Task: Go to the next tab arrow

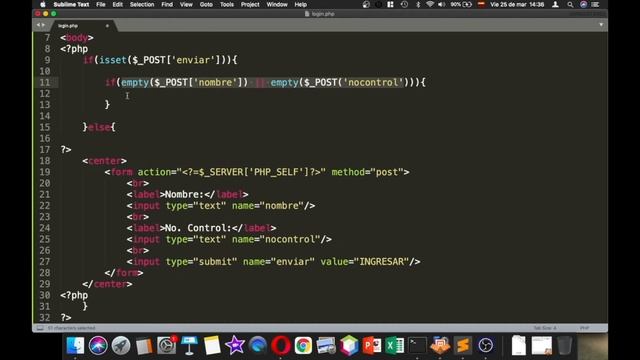Action: click(x=43, y=25)
